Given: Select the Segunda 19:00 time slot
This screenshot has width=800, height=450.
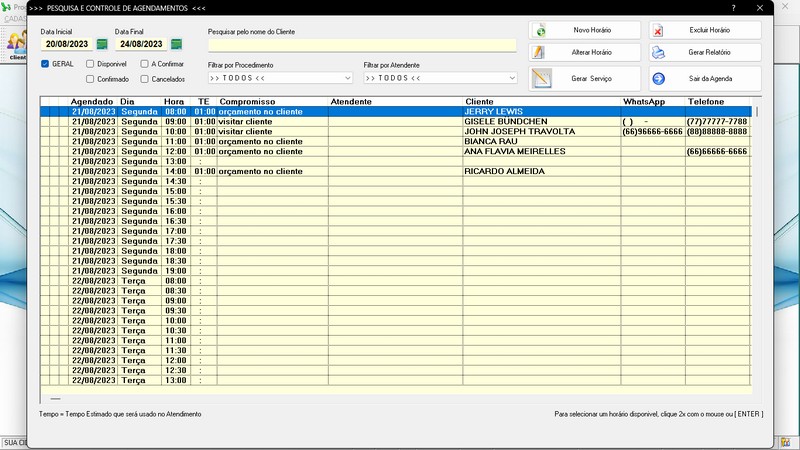Looking at the screenshot, I should click(395, 271).
